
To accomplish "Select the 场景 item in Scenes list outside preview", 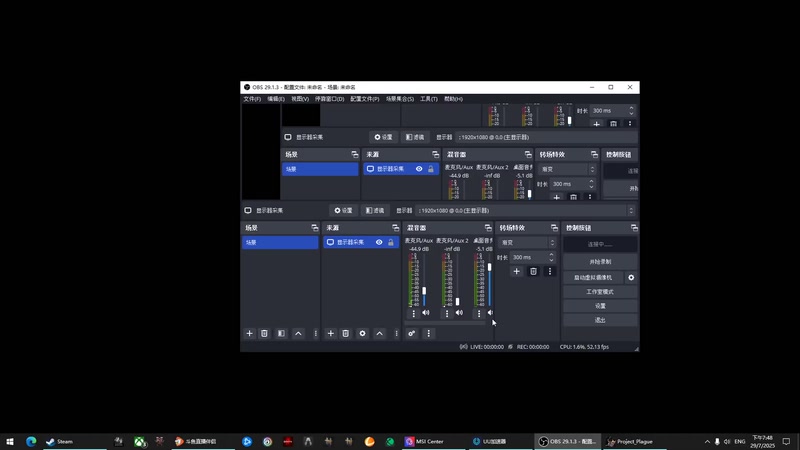I will pos(280,242).
